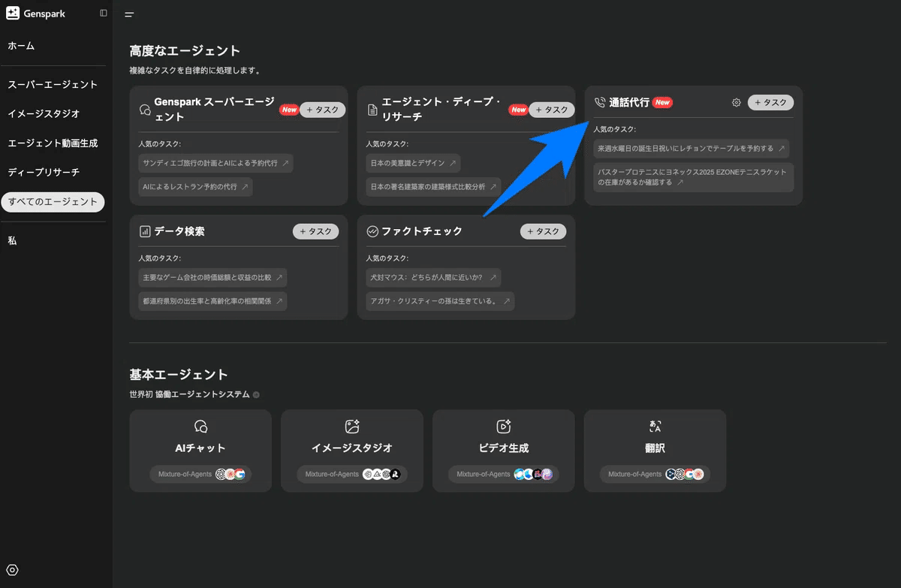Click the Genspark logo icon
This screenshot has height=588, width=901.
coord(13,13)
